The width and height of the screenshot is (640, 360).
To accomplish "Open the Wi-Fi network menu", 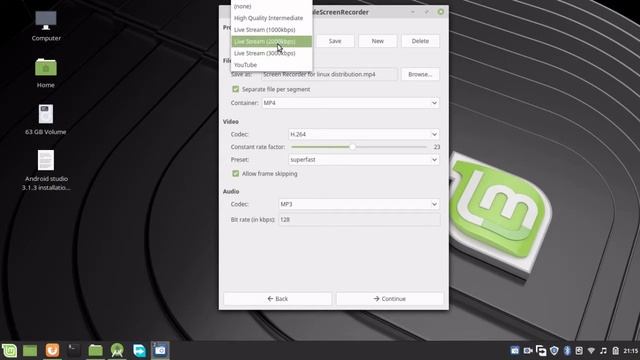I will [x=591, y=351].
